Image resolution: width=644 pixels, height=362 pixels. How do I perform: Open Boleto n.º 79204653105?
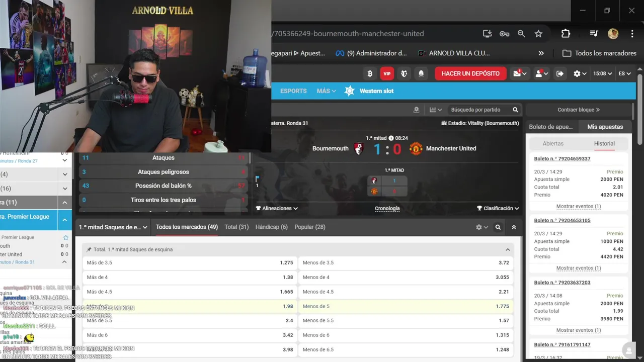562,220
